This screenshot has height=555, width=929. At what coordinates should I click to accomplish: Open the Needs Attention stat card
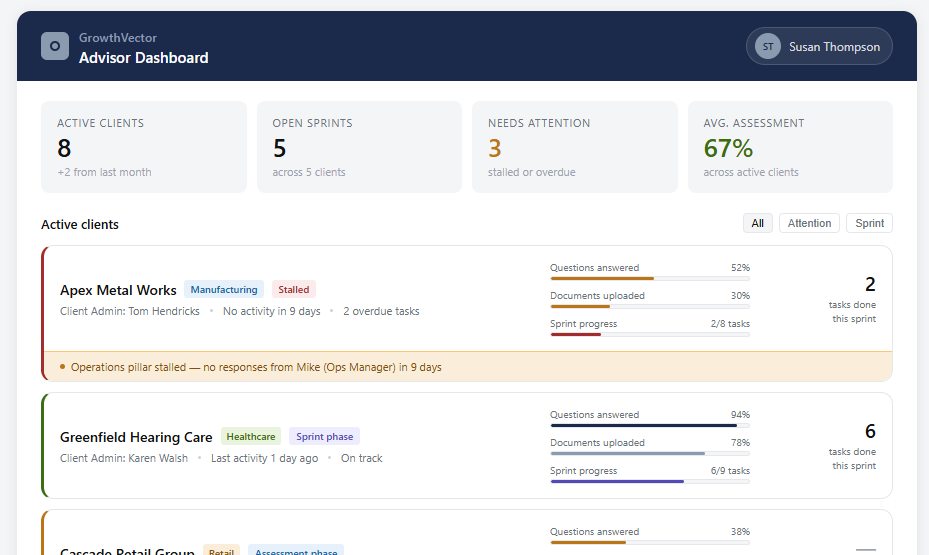575,147
